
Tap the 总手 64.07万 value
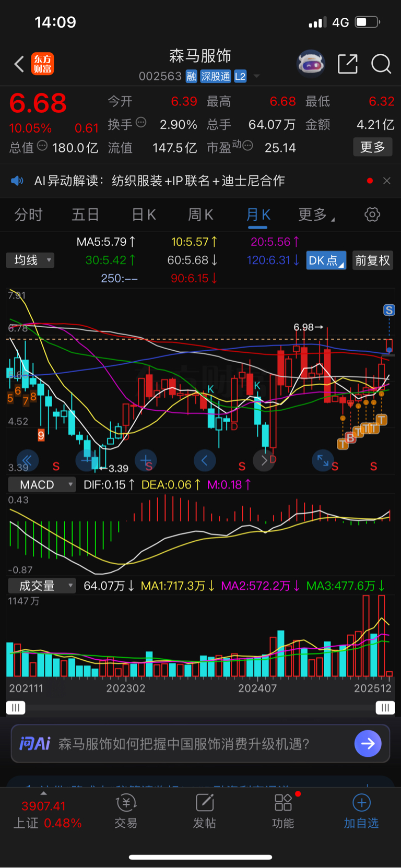pos(272,124)
